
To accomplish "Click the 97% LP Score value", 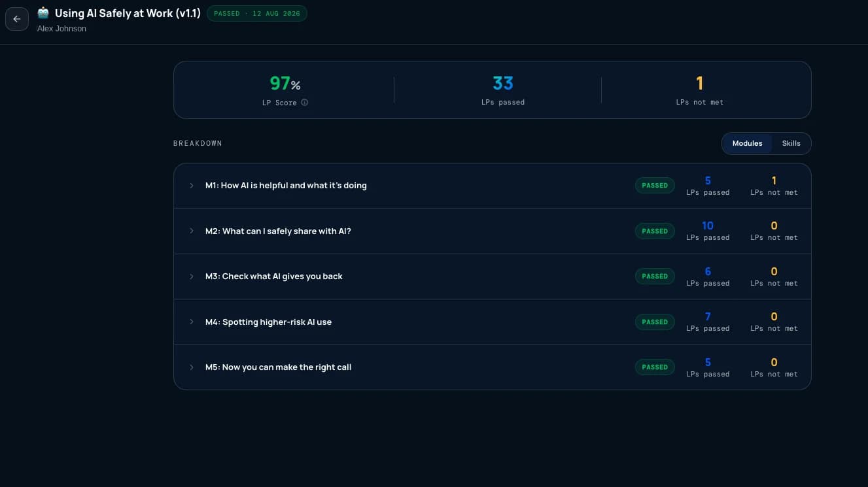I will [285, 84].
